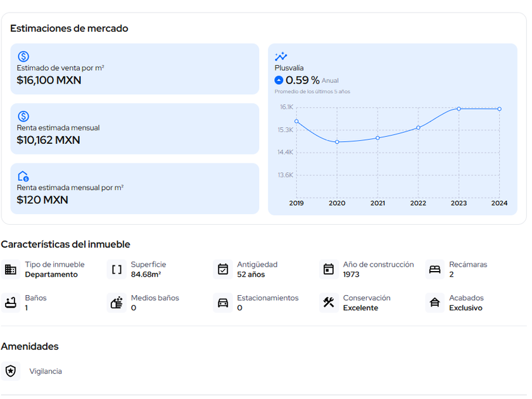The height and width of the screenshot is (399, 532).
Task: Select the building icon for Tipo de inmueble
Action: [10, 269]
